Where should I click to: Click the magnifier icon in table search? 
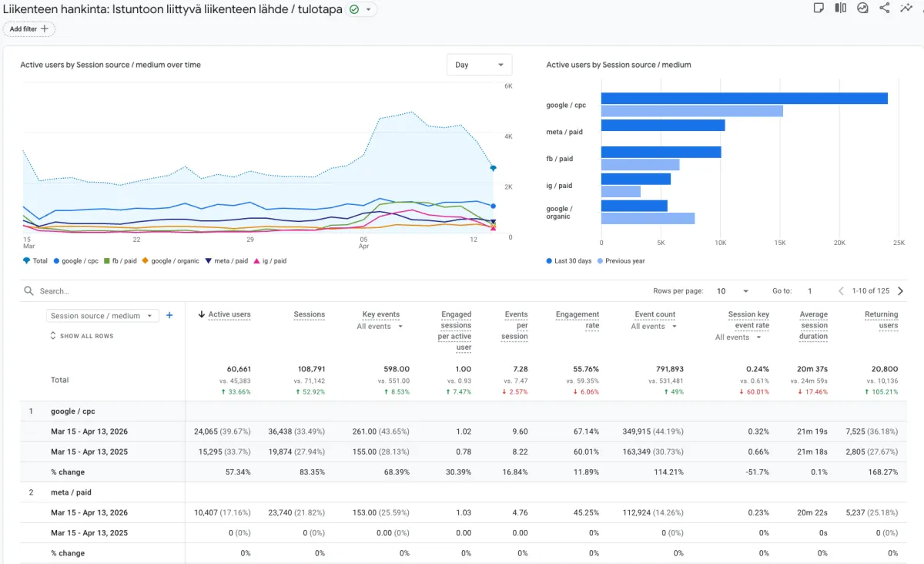(28, 291)
